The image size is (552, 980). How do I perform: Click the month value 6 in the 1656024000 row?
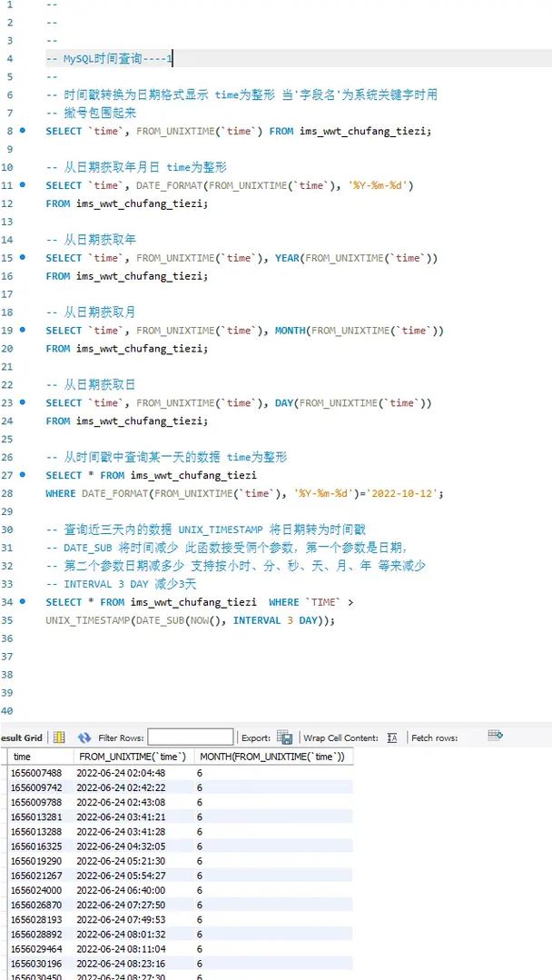tap(200, 890)
